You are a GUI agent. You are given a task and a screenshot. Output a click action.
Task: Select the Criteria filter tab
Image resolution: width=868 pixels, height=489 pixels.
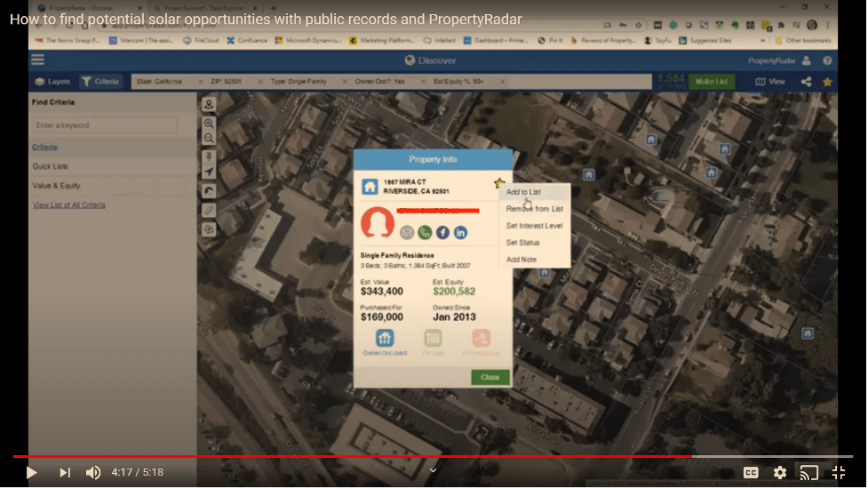click(x=100, y=82)
